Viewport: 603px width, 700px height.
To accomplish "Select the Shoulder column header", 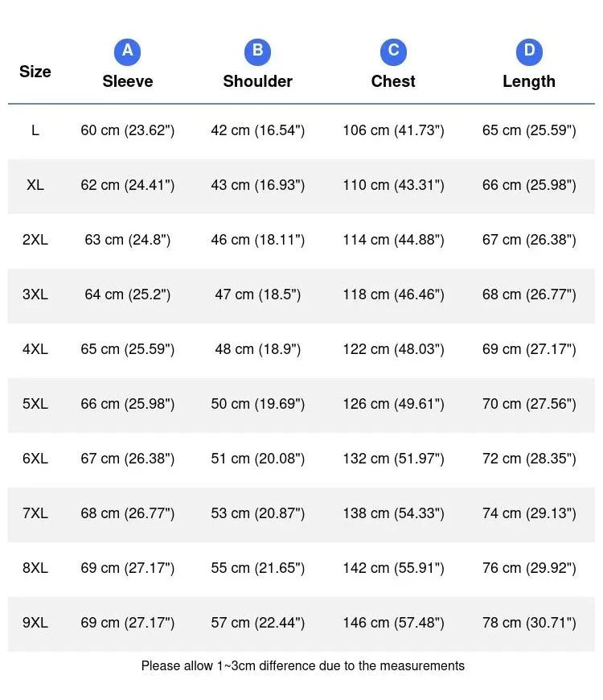I will pos(258,81).
